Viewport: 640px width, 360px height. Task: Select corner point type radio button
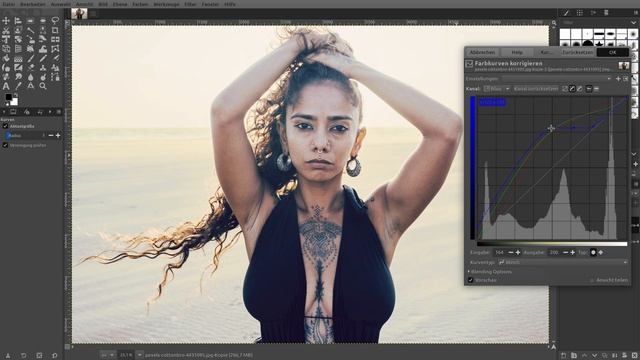pyautogui.click(x=600, y=252)
